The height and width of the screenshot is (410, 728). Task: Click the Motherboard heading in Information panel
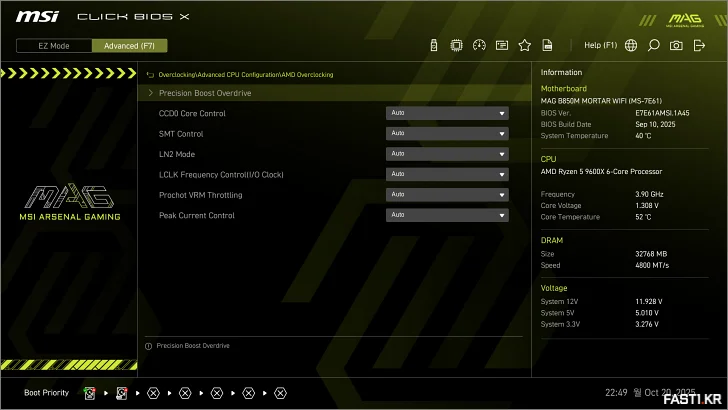564,88
